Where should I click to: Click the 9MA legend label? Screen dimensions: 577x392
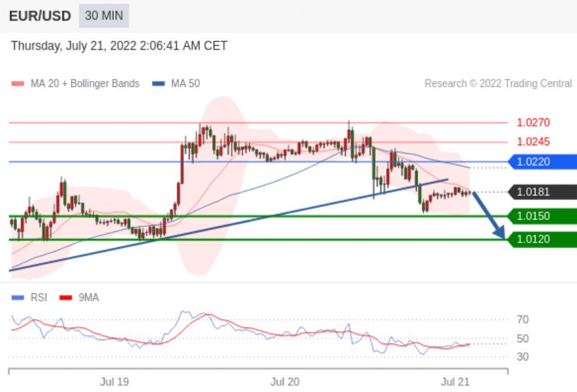click(x=88, y=298)
